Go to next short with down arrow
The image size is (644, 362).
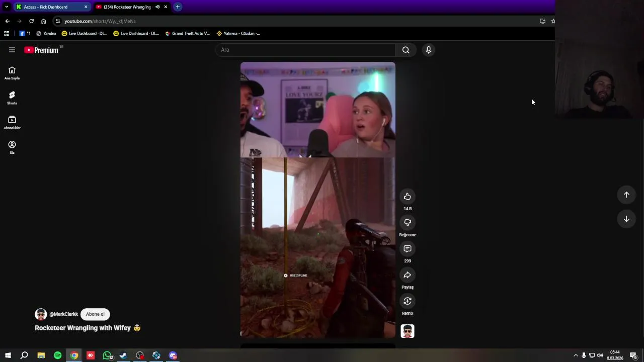[x=626, y=219]
